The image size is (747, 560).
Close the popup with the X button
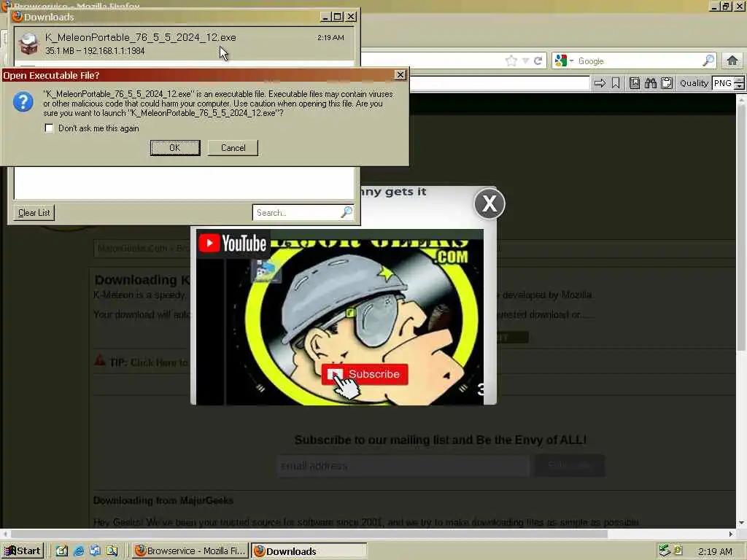click(489, 204)
